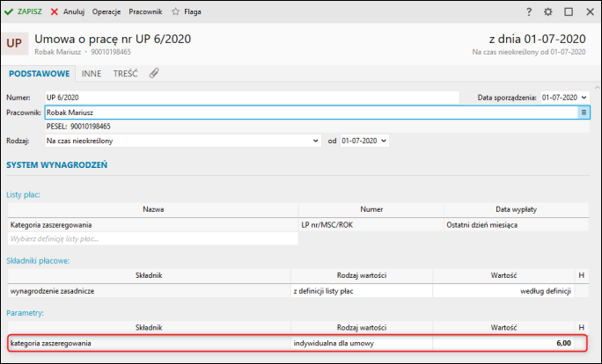602x364 pixels.
Task: Click the 'Wybierz definicję listy płac' field
Action: 153,238
